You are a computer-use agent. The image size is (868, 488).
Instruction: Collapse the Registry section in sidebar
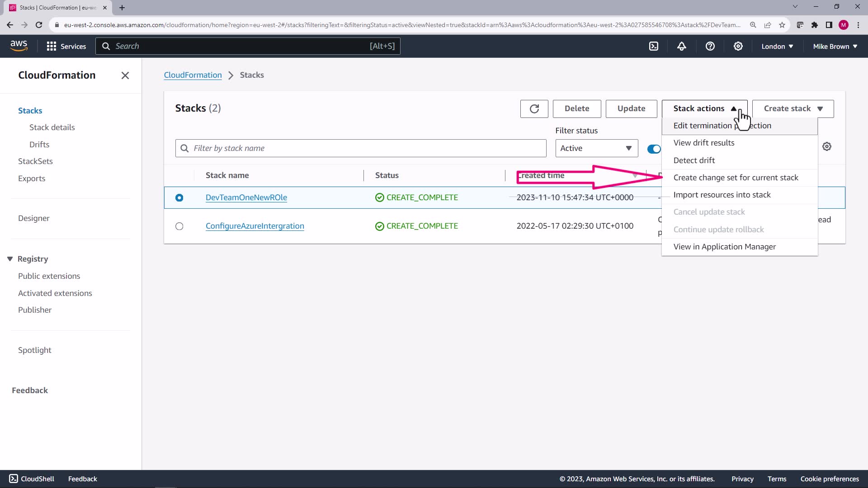pyautogui.click(x=10, y=259)
